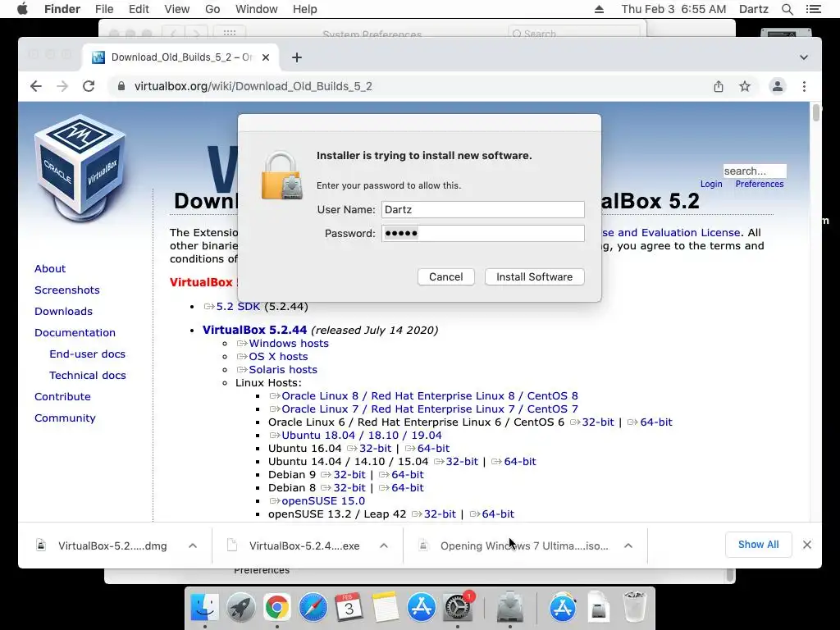
Task: Expand Windows 7 iso download options
Action: (628, 546)
